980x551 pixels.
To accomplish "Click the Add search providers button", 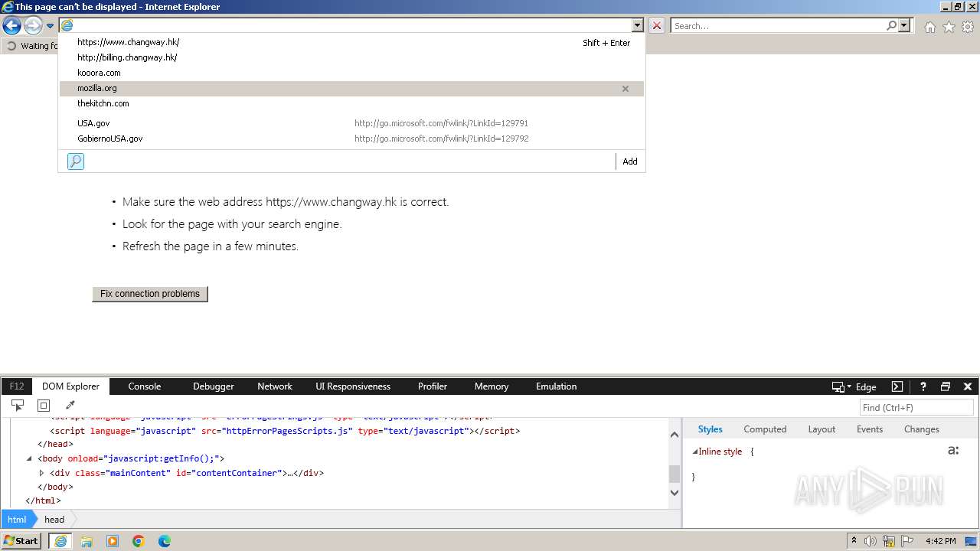I will tap(630, 161).
